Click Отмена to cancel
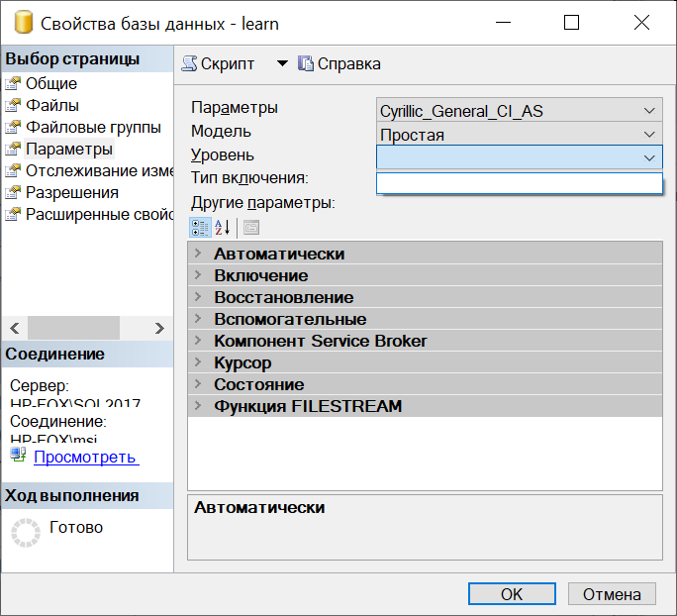Image resolution: width=677 pixels, height=616 pixels. coord(612,594)
